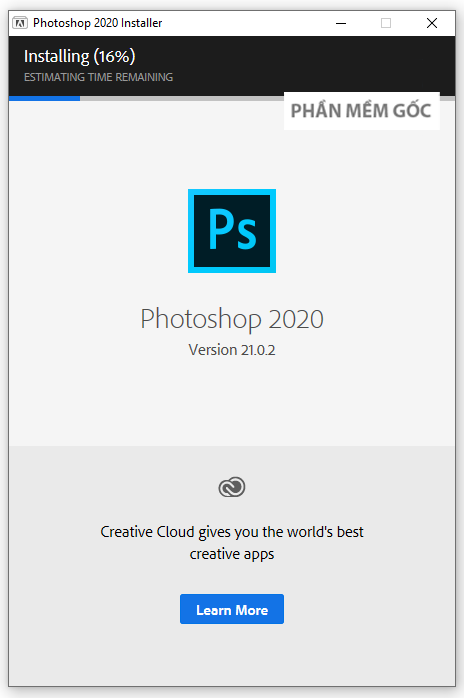Click the disabled maximize button
Image resolution: width=464 pixels, height=698 pixels.
(x=386, y=23)
